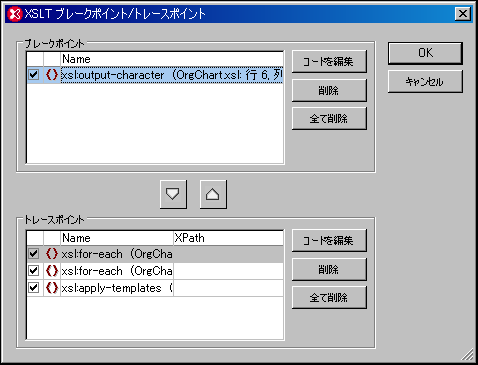Uncheck the xsl:output-character breakpoint checkbox

pos(34,74)
